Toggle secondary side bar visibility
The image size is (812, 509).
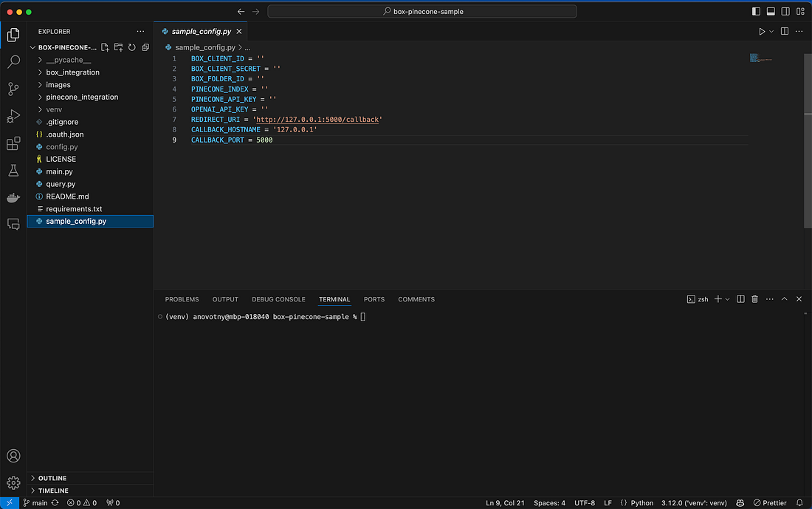point(785,11)
